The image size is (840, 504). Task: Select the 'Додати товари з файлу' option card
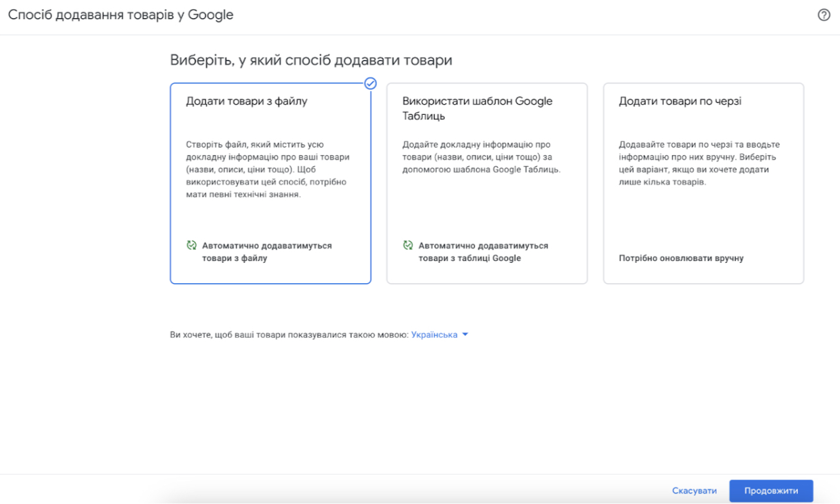coord(270,183)
